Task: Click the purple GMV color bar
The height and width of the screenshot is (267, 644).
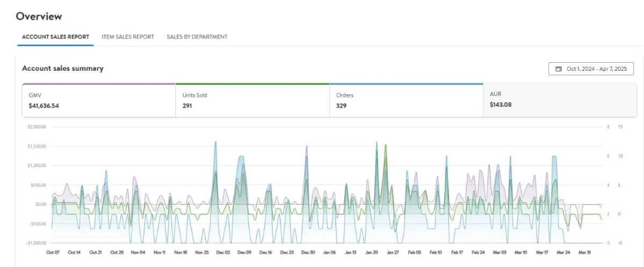Action: pyautogui.click(x=99, y=84)
